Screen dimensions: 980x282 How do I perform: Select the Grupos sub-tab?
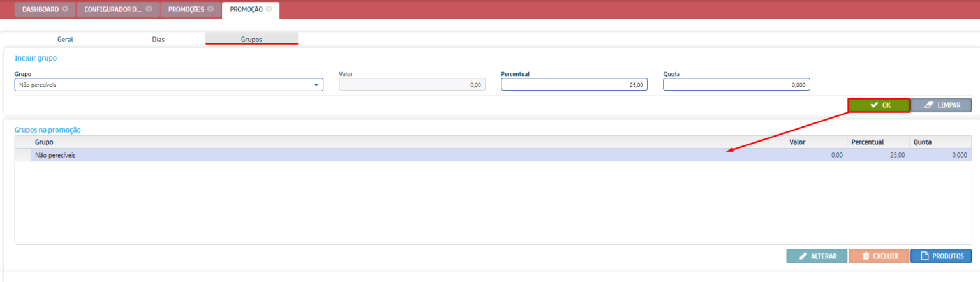tap(251, 39)
